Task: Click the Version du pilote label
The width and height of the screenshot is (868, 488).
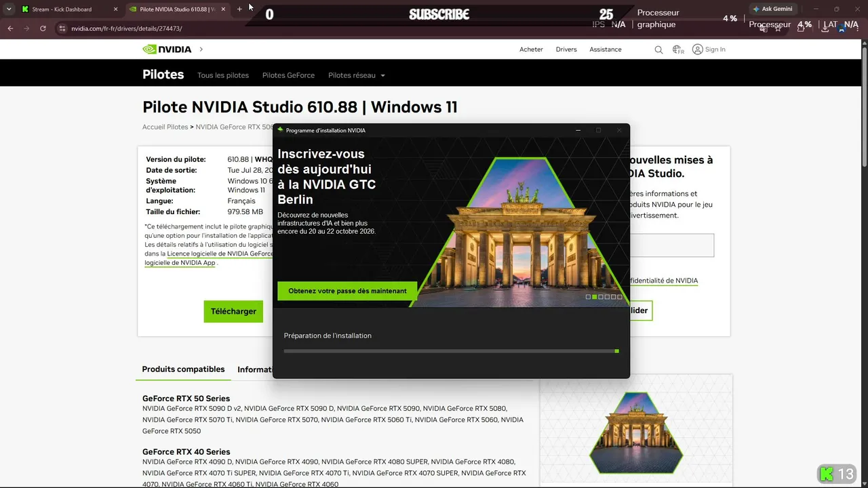Action: coord(177,160)
